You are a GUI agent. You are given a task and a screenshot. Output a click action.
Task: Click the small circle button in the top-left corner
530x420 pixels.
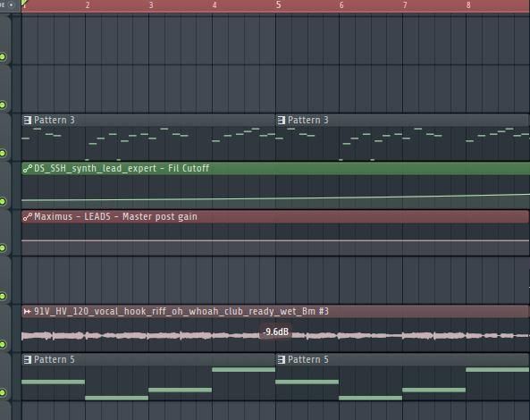11,5
